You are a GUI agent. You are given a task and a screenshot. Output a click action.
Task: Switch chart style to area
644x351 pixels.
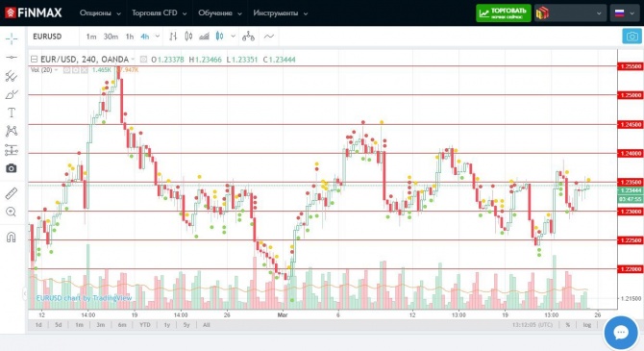point(204,37)
